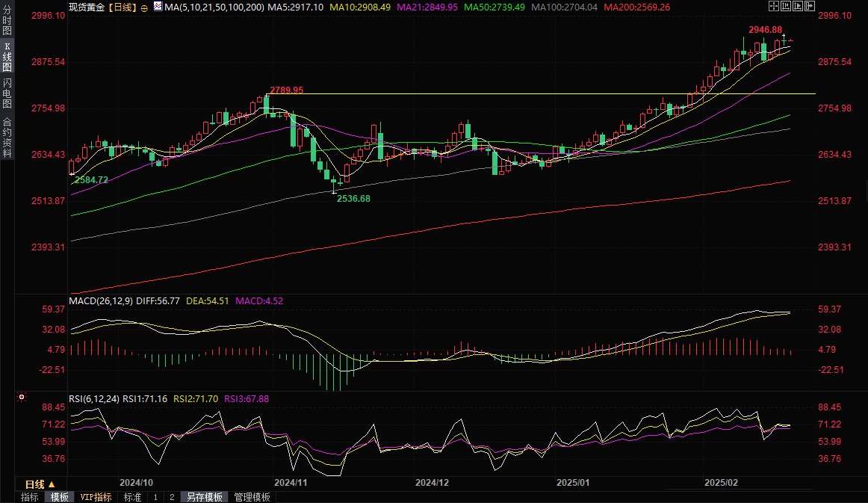Click the 2946.88 high price marker
The image size is (868, 503).
[763, 30]
